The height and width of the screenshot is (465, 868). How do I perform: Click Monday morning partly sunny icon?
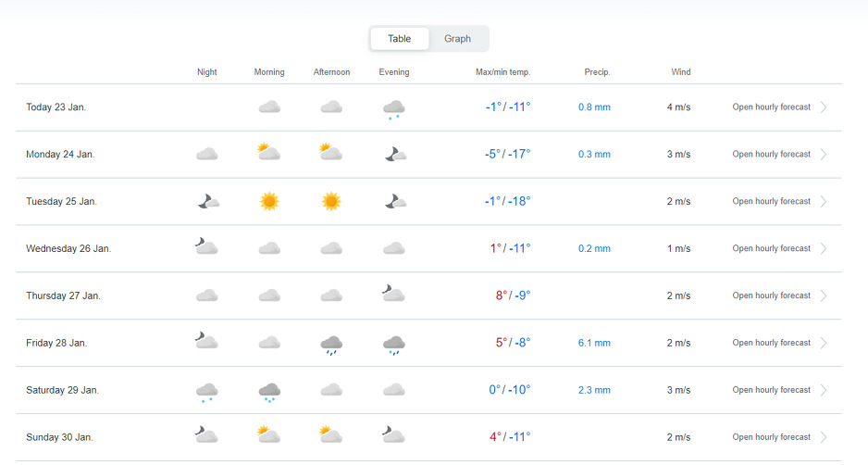[269, 153]
